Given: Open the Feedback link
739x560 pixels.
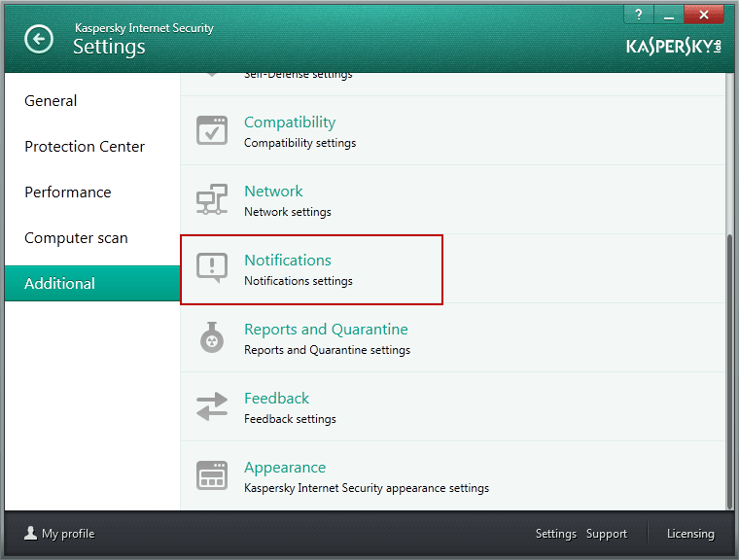Looking at the screenshot, I should [x=276, y=399].
